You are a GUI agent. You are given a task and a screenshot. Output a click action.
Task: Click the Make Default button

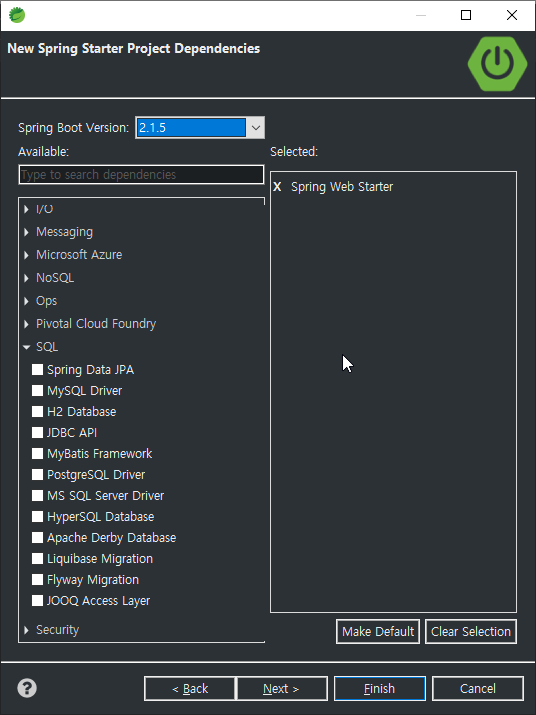[x=378, y=632]
